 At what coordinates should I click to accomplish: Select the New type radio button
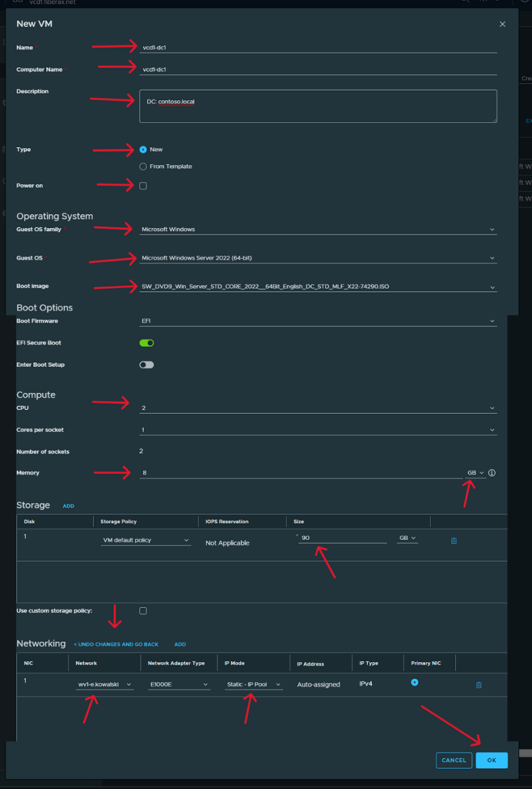click(x=143, y=149)
